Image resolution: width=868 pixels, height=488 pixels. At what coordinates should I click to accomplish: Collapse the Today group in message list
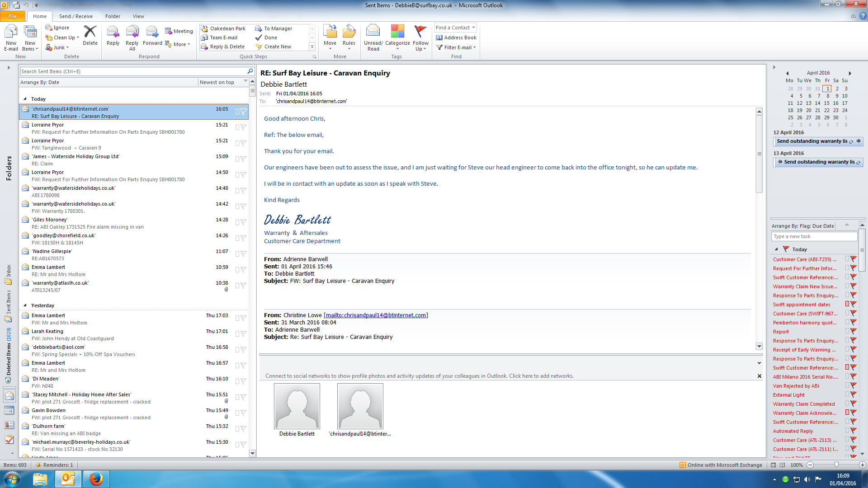25,99
